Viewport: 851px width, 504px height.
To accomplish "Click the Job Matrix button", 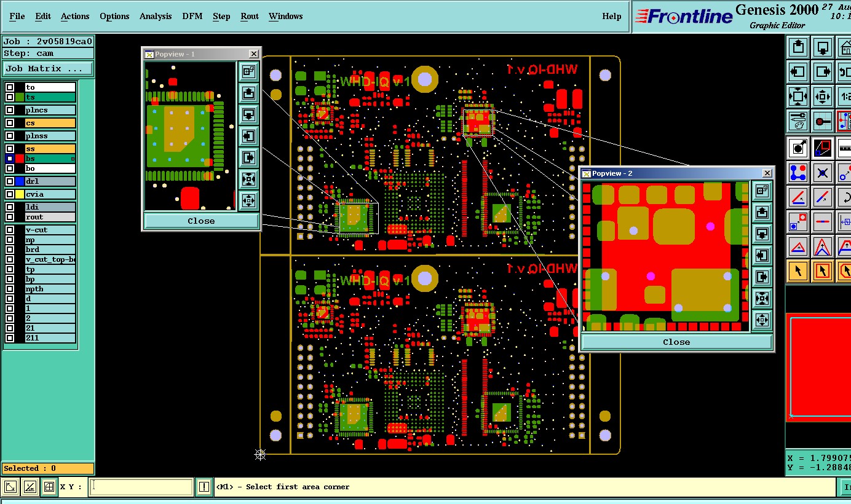I will tap(48, 69).
